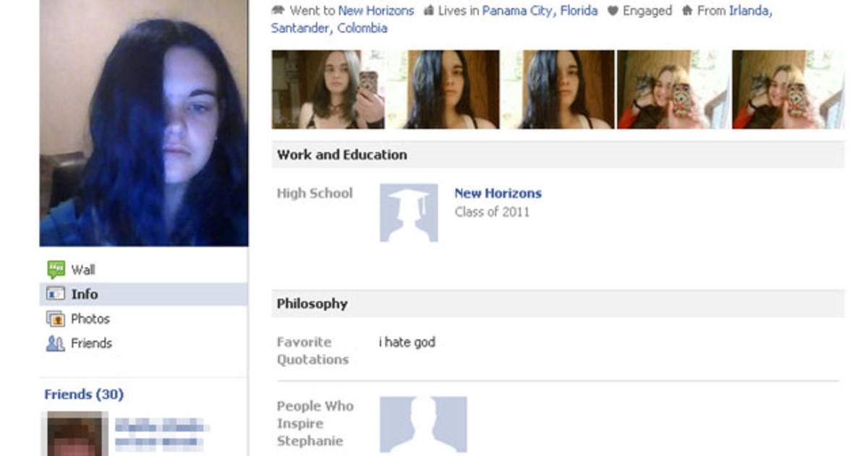Click the heart icon beside Engaged
This screenshot has width=868, height=456.
click(x=613, y=11)
